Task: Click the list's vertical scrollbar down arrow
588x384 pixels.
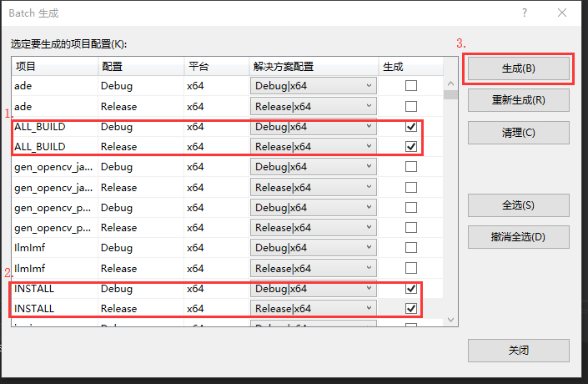Action: (x=450, y=320)
